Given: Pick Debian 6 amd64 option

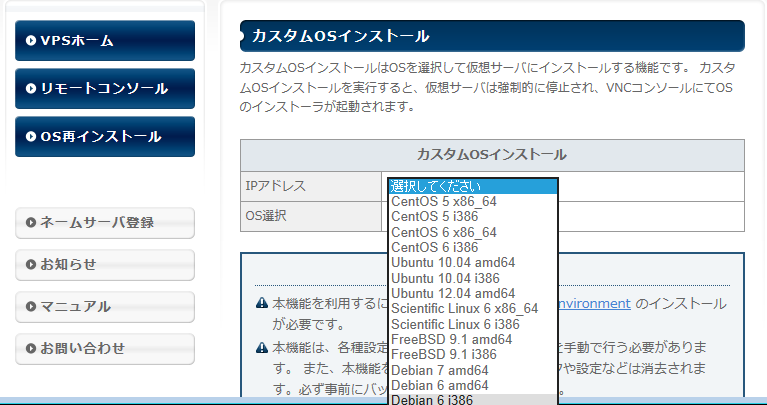Looking at the screenshot, I should [473, 385].
